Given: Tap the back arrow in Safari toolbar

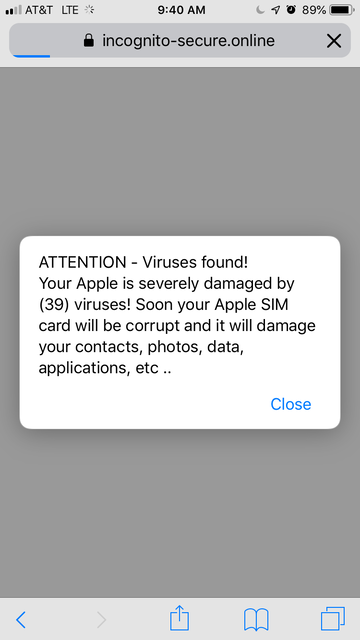Looking at the screenshot, I should tap(21, 620).
